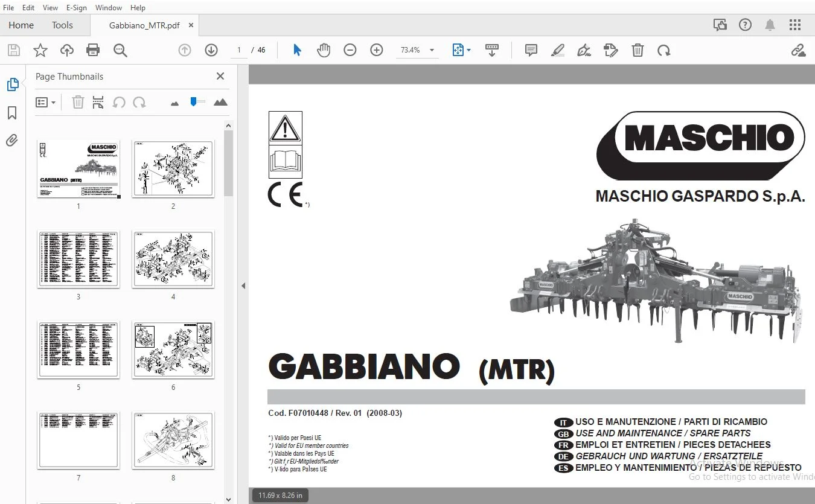Click the thumbnails panel scroll up arrow

tap(228, 126)
